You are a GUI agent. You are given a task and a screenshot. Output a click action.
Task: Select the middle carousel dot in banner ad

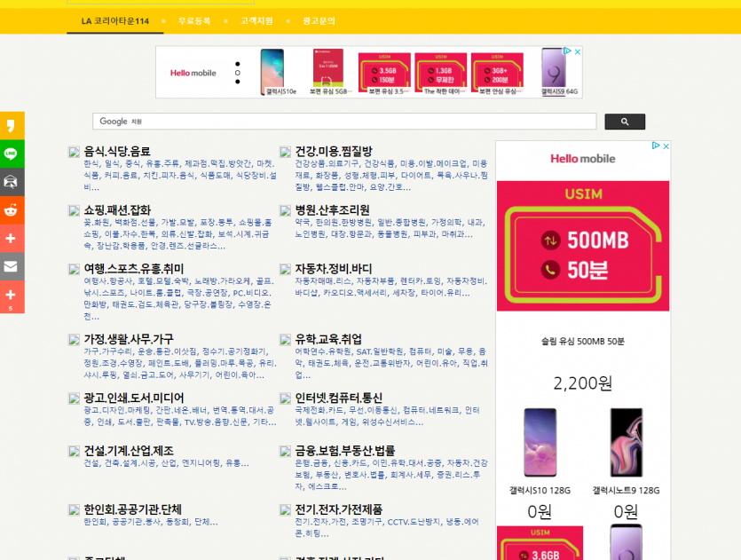[x=237, y=72]
